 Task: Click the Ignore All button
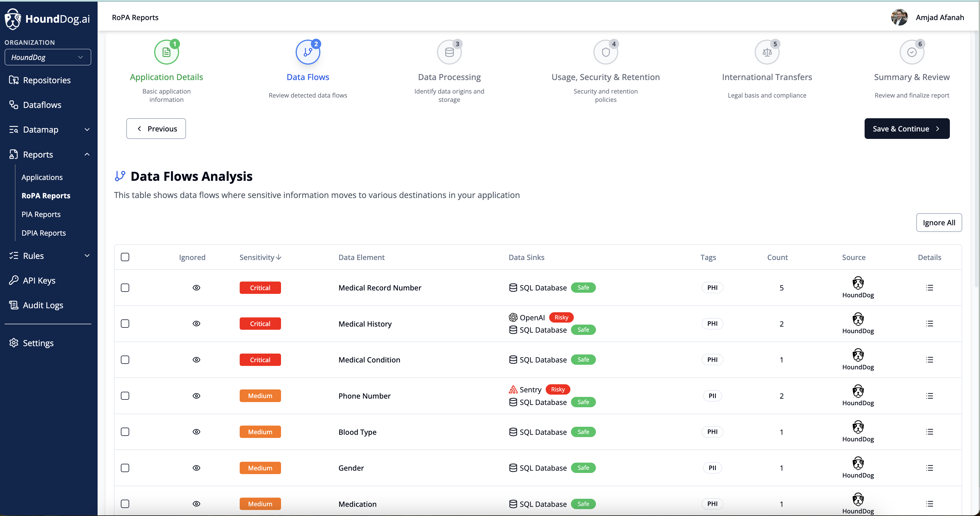[x=939, y=223]
